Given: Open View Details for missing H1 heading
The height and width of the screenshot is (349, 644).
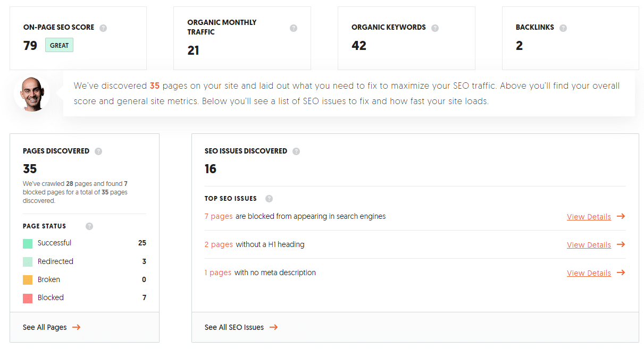Looking at the screenshot, I should (x=596, y=245).
